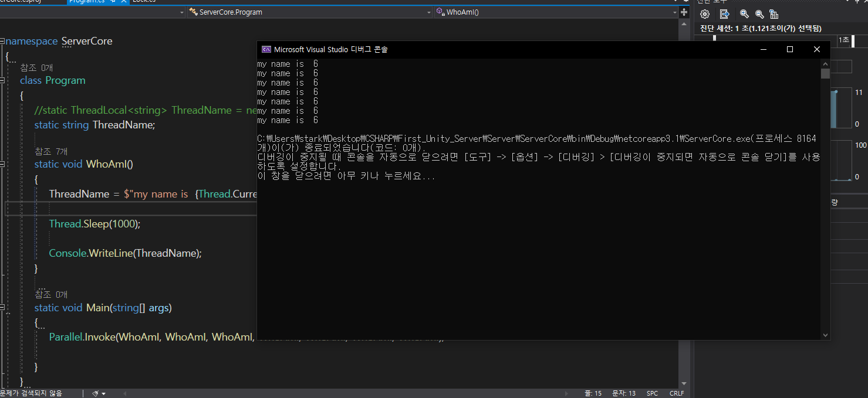Click '참조 0개' above Main method

pos(51,294)
